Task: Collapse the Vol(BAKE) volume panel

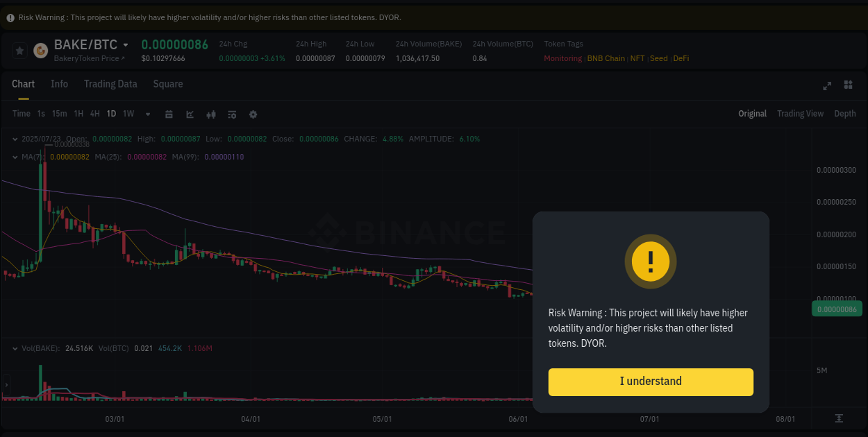Action: pos(15,348)
